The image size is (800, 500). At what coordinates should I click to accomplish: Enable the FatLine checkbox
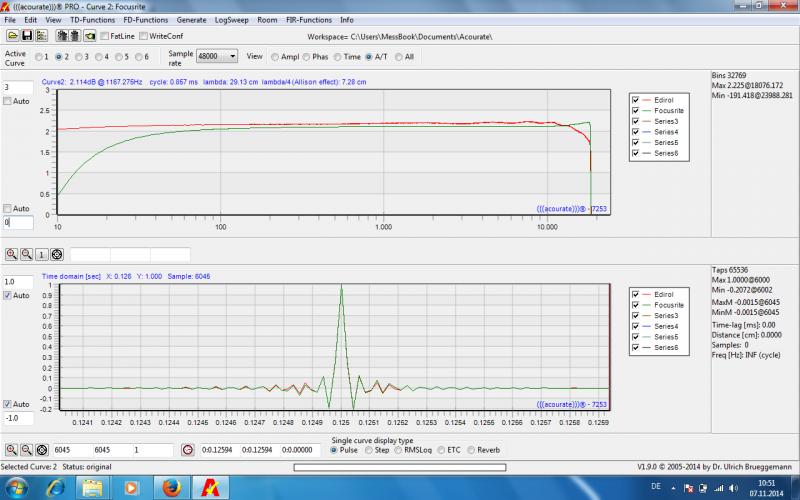(x=105, y=36)
